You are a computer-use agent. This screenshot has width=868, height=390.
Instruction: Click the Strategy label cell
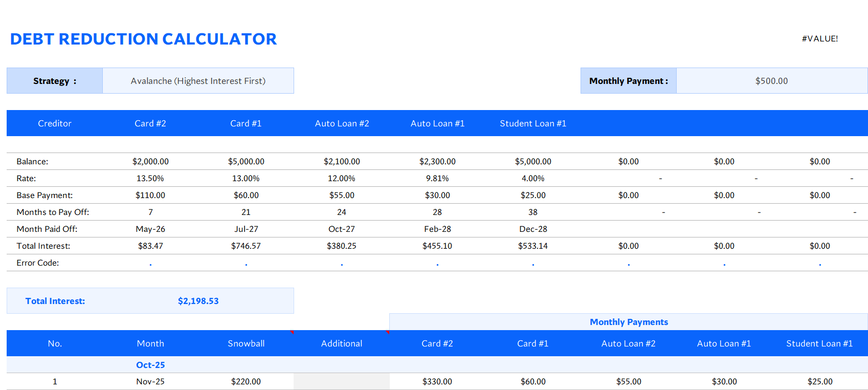click(x=55, y=81)
